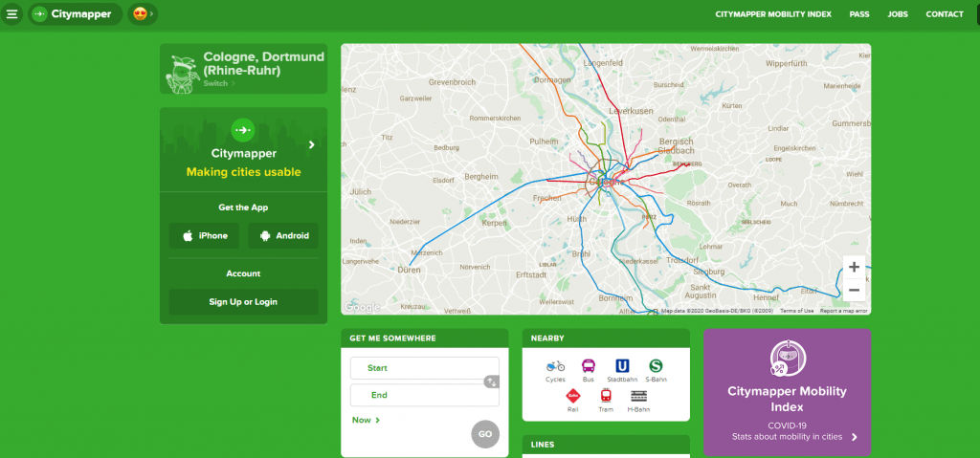
Task: Open the Contact nav link
Action: [x=945, y=14]
